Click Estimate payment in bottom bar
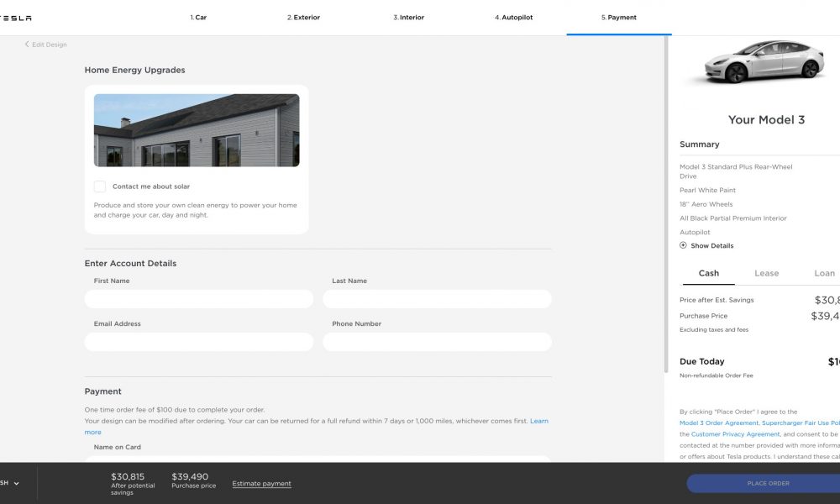Viewport: 840px width, 504px height. tap(261, 483)
